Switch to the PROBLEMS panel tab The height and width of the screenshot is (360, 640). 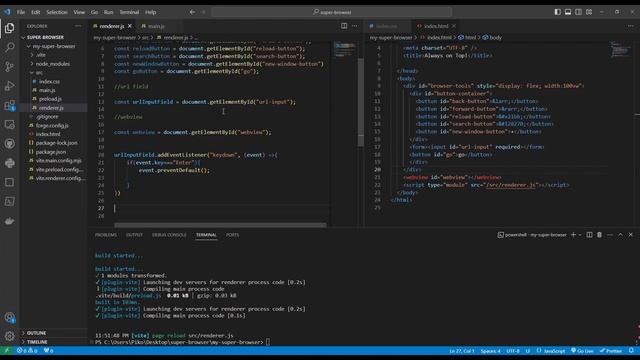click(106, 235)
